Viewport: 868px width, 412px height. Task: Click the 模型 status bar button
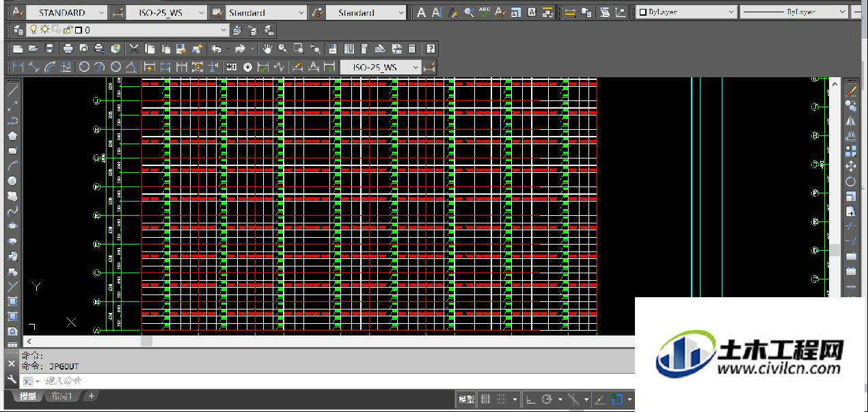(466, 399)
